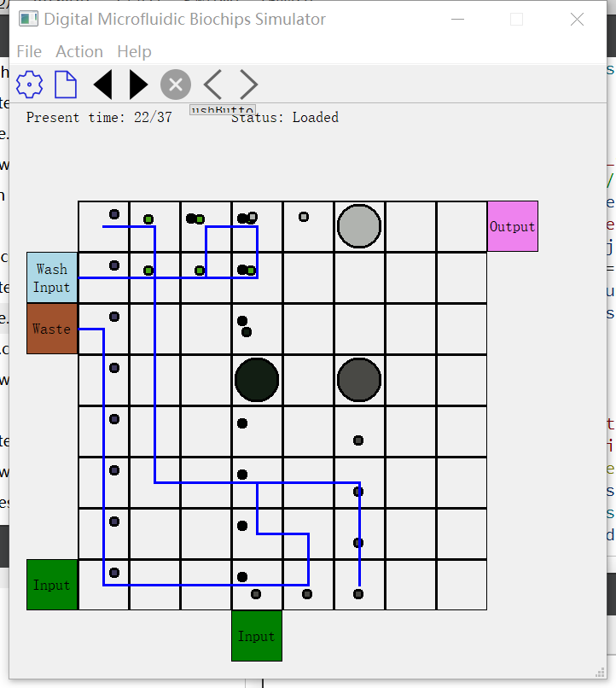Click the brown Waste port
This screenshot has width=616, height=688.
pos(52,329)
